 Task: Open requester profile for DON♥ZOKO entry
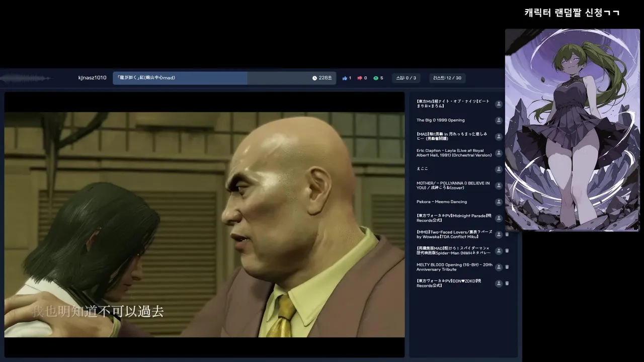click(499, 283)
